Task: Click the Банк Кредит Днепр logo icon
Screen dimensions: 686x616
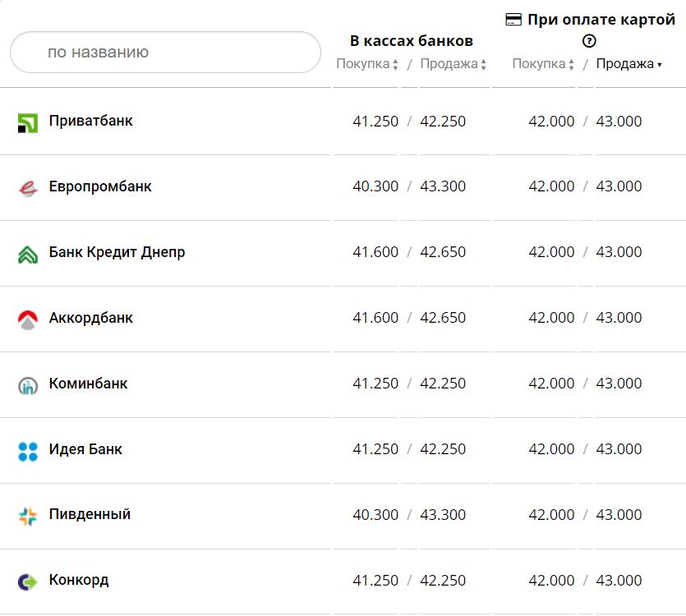Action: click(27, 254)
